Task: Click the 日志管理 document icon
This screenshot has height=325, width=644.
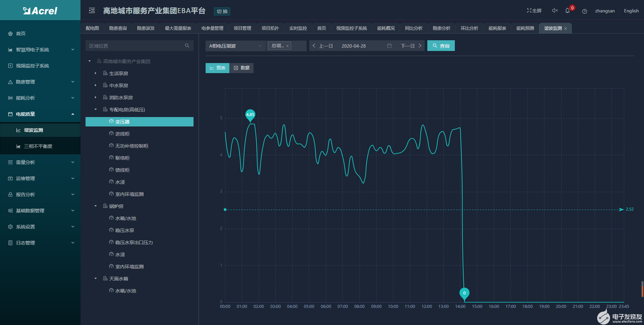Action: [10, 243]
